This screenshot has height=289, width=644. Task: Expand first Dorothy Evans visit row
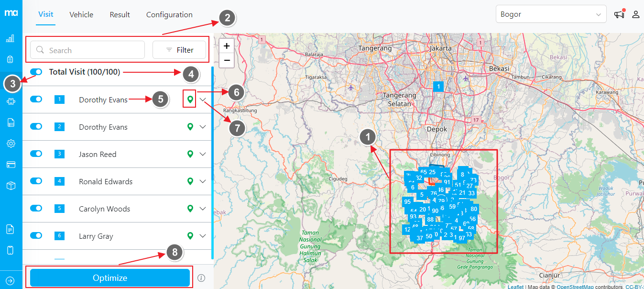point(204,100)
